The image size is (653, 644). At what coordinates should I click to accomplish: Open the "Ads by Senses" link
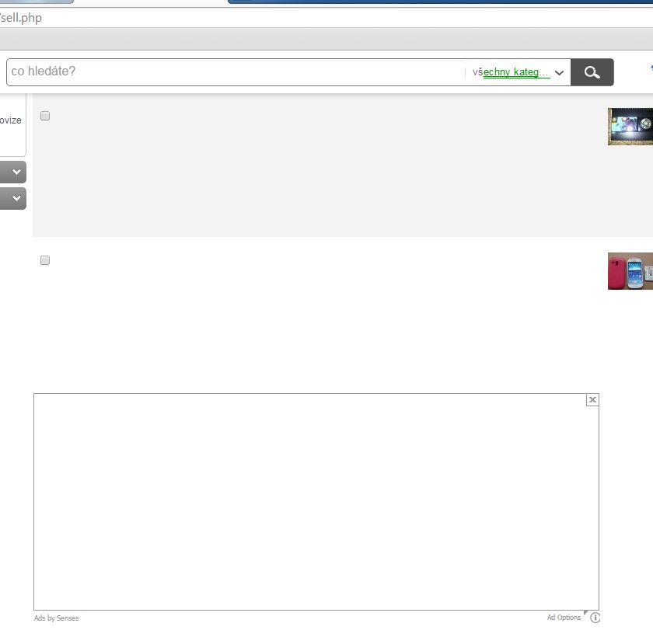[x=56, y=618]
